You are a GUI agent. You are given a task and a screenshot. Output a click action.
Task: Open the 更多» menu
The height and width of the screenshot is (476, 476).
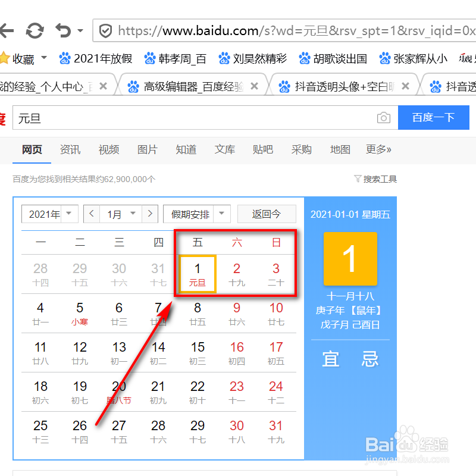[378, 149]
